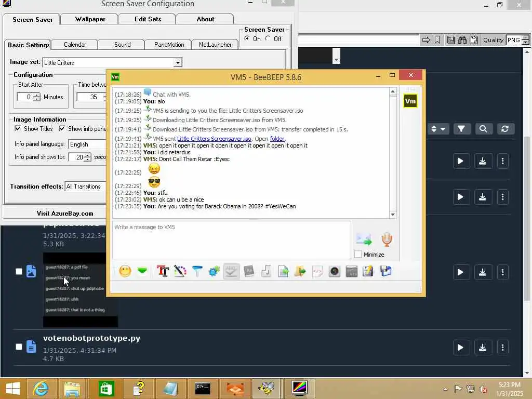Click the blue save chat floppy icon
Viewport: 532px width, 399px height.
[x=386, y=271]
